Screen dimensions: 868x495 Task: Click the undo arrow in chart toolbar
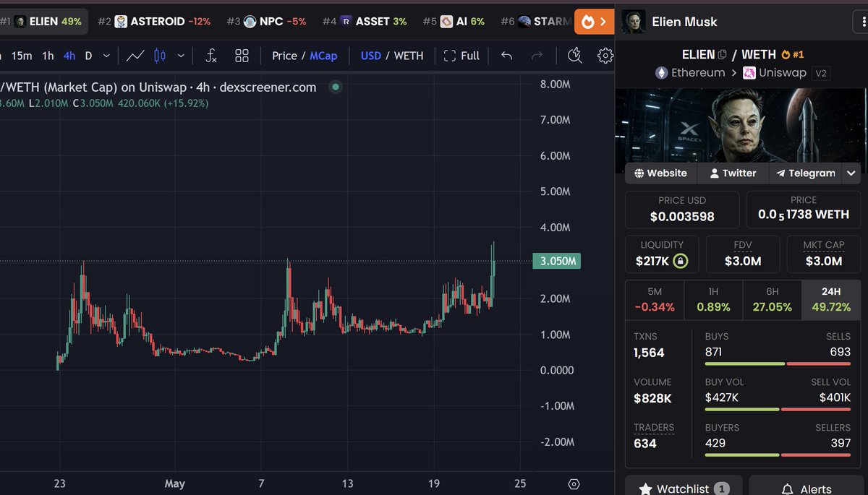(507, 56)
